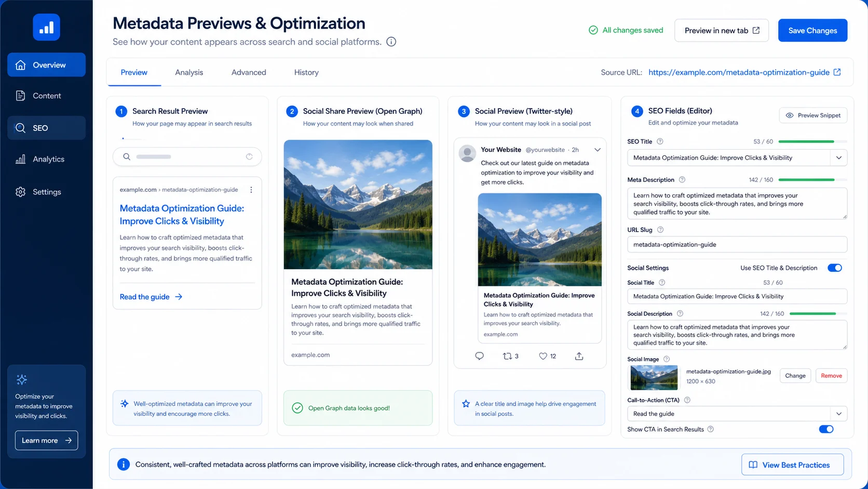Click help icon next to Show CTA in Search Results
The image size is (868, 489).
click(711, 429)
